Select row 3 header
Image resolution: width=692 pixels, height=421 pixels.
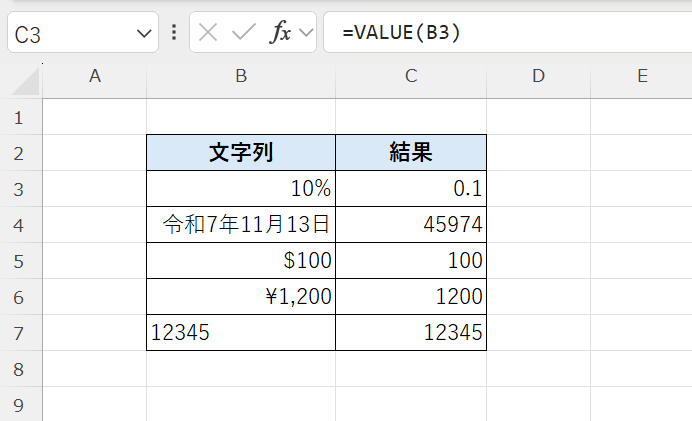[x=20, y=189]
